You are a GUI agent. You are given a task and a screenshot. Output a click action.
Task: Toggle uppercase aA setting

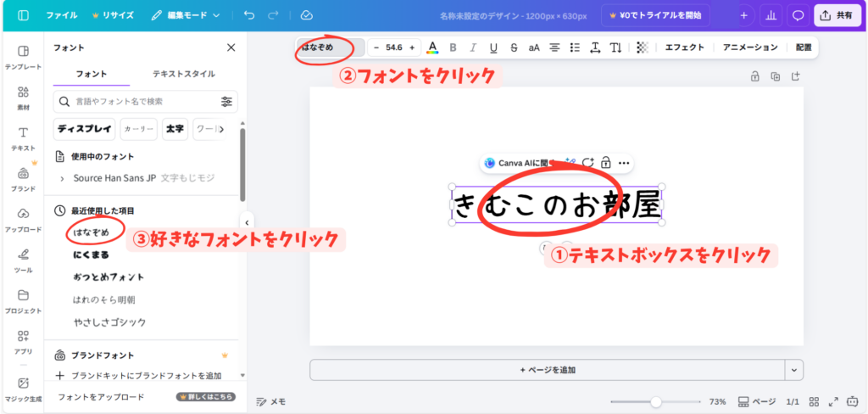point(534,48)
